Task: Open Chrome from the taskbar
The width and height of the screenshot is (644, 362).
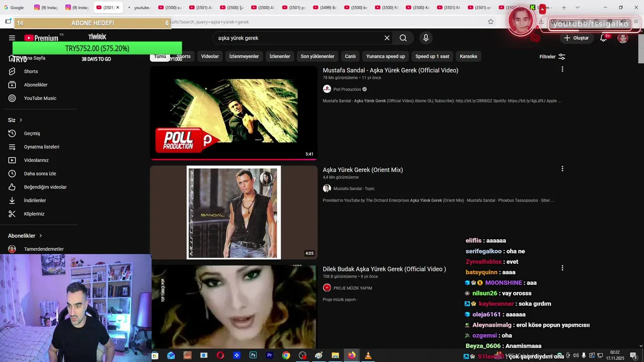Action: pos(286,355)
